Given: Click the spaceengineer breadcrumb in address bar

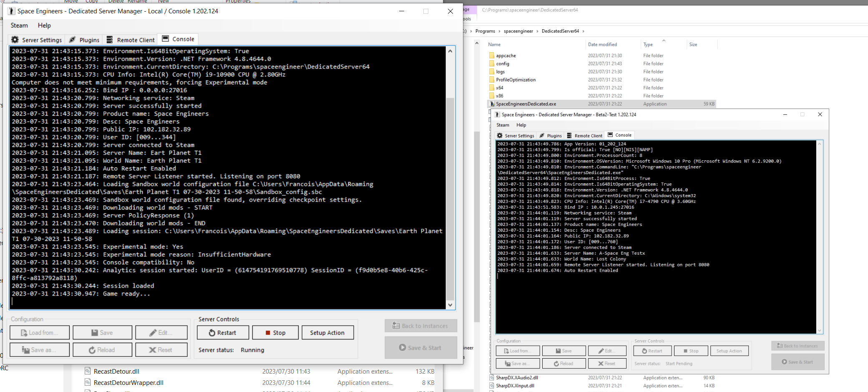Looking at the screenshot, I should click(x=518, y=31).
